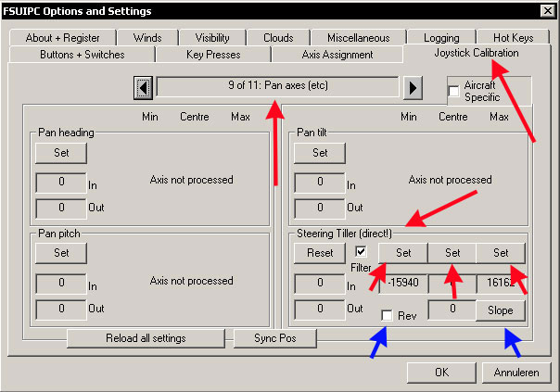Click the slope value field showing 0
560x392 pixels.
click(452, 310)
